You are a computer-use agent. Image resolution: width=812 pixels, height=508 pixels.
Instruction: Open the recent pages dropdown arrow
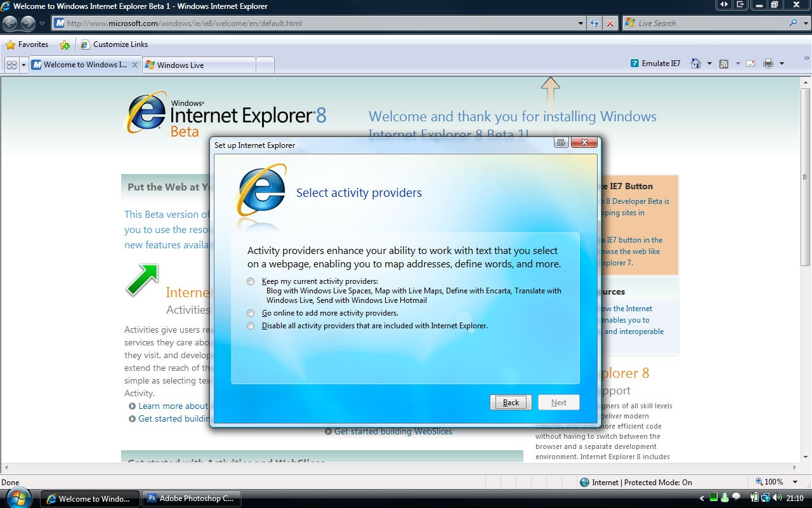click(x=43, y=23)
